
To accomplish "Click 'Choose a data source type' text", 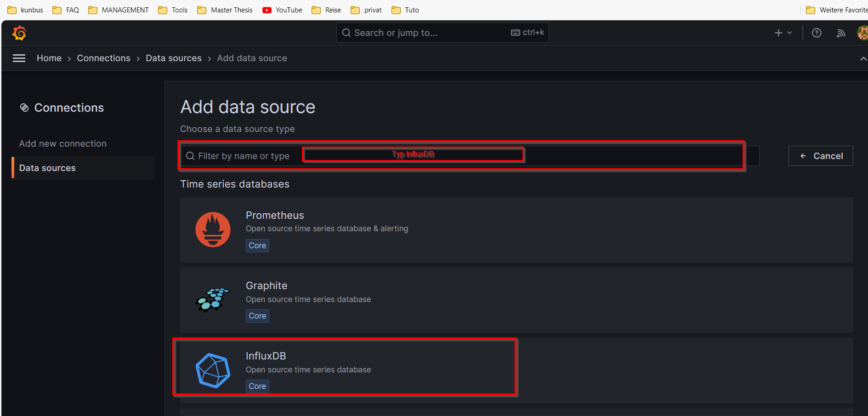I will point(238,129).
